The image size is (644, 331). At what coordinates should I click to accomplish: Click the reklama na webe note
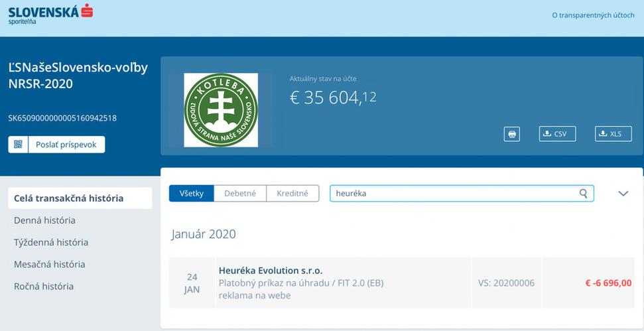(255, 295)
